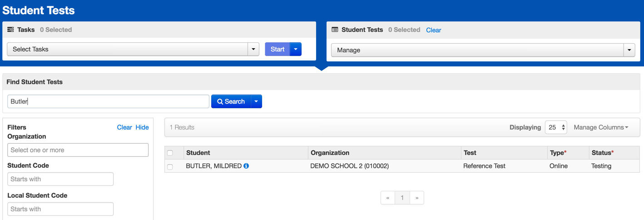Click the info icon beside BUTLER, MILDRED
This screenshot has height=220, width=644.
point(246,166)
